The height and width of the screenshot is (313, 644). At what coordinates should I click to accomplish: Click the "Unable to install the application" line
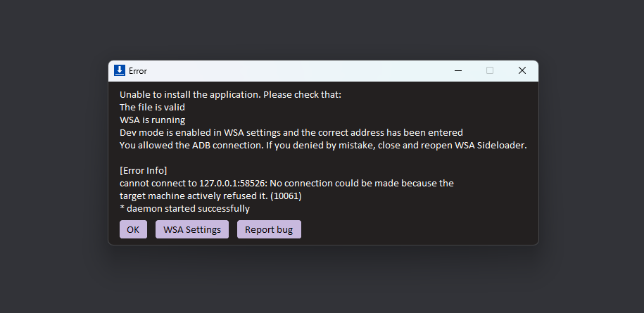pyautogui.click(x=230, y=95)
